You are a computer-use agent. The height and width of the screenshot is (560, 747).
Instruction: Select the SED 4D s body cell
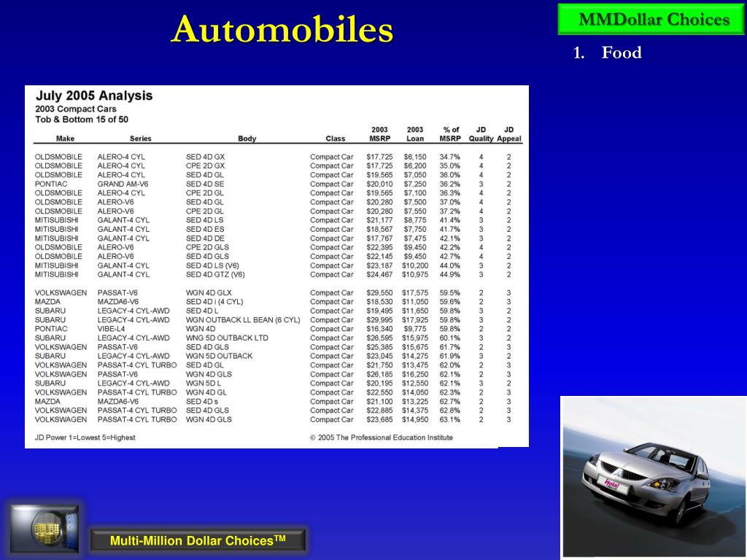tap(202, 402)
